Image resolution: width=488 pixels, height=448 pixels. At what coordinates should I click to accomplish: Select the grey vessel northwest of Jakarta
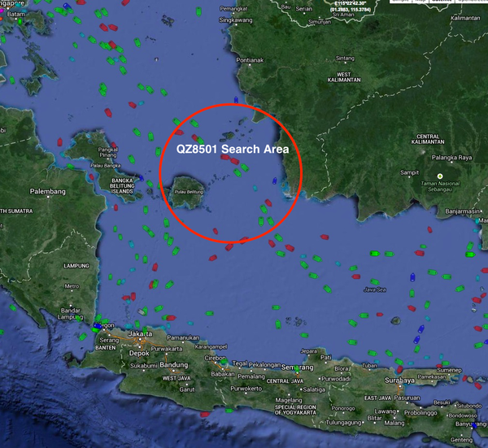point(142,311)
